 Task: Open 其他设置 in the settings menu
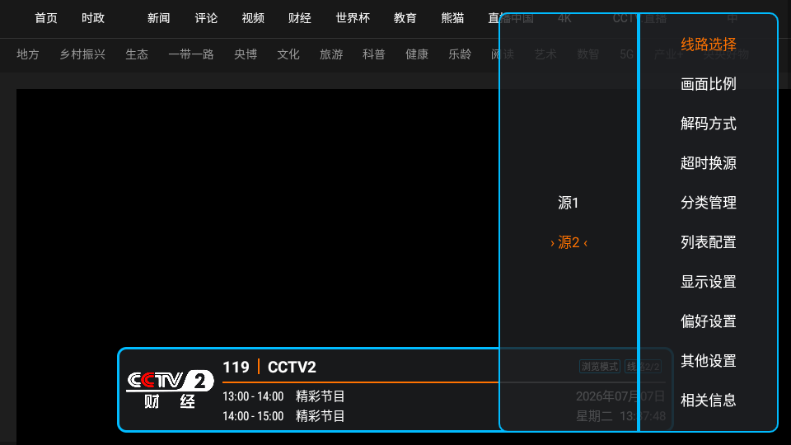click(x=708, y=361)
